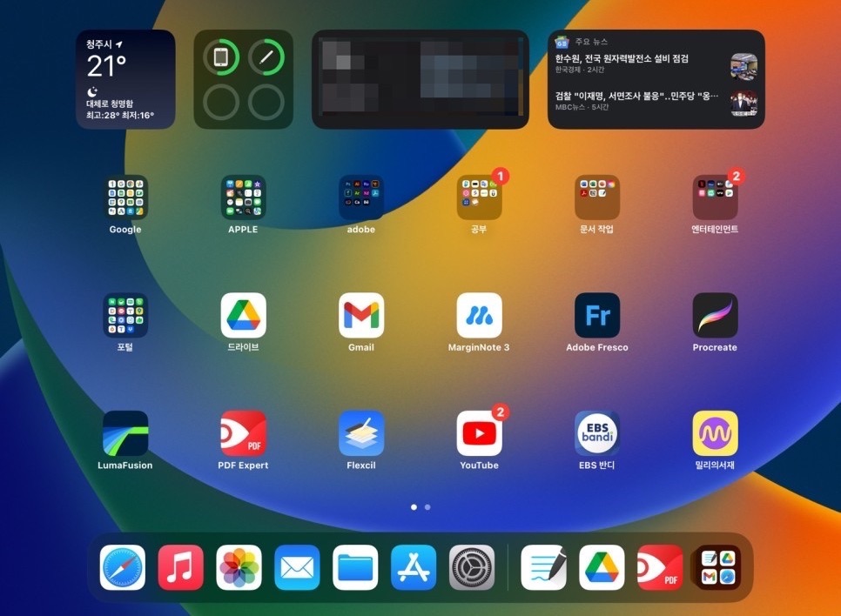This screenshot has height=616, width=841.
Task: Open PDF Expert in dock recents
Action: (660, 567)
